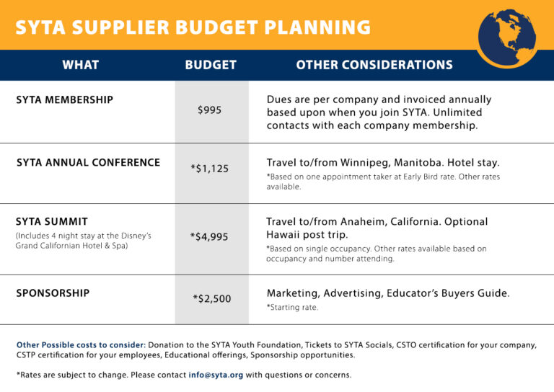Select the SYTA SUMMIT row label
The image size is (554, 392).
(x=52, y=221)
